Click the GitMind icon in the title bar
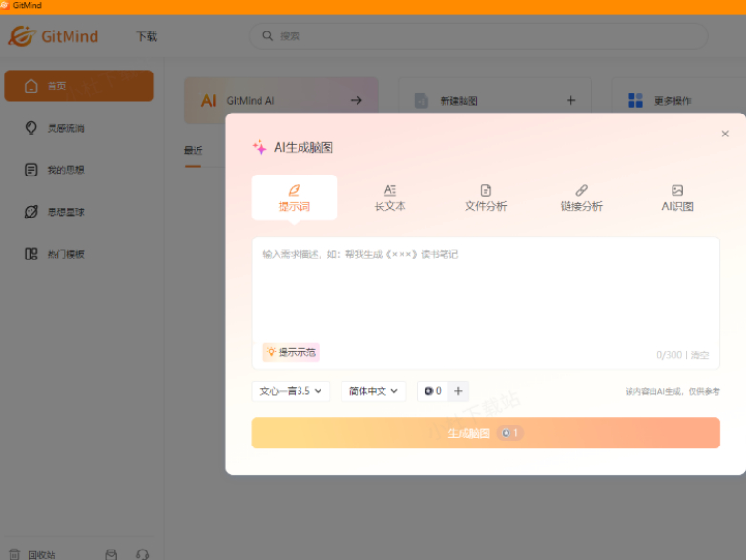Viewport: 746px width, 560px height. 5,5
